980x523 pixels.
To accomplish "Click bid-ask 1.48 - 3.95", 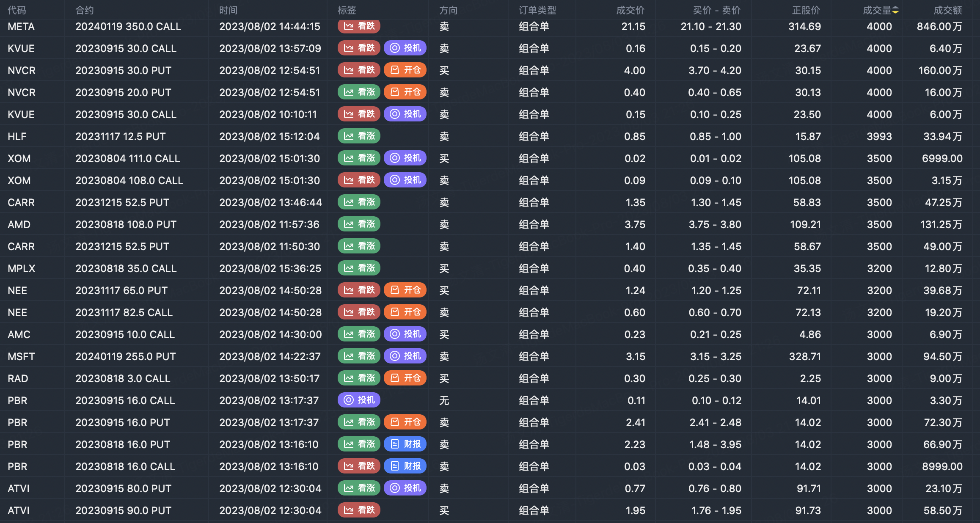I will point(716,444).
